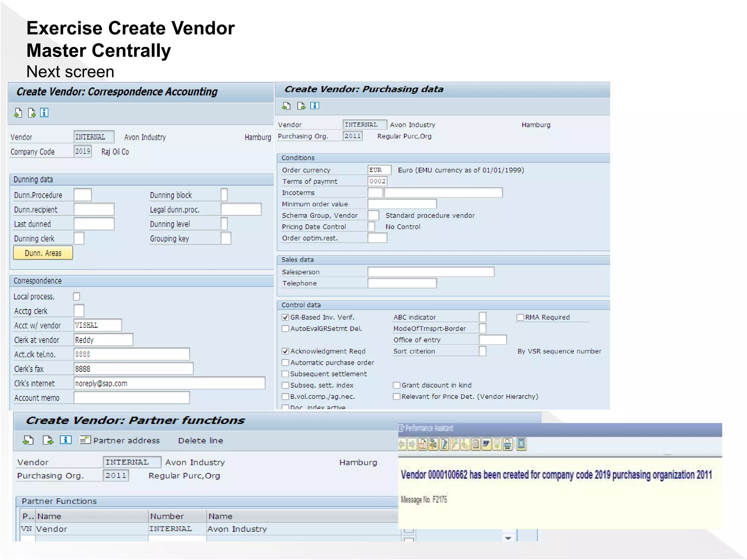Image resolution: width=747 pixels, height=560 pixels.
Task: Click Minimum order value field
Action: (x=402, y=204)
